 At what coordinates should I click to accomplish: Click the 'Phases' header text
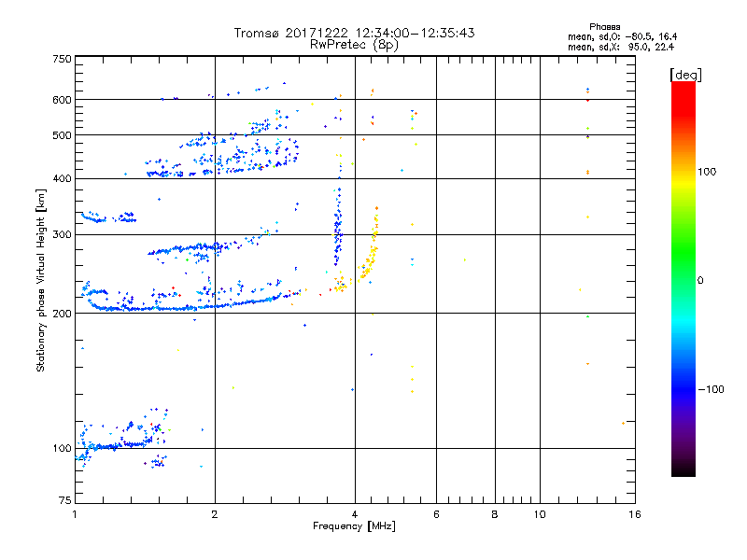tap(604, 27)
